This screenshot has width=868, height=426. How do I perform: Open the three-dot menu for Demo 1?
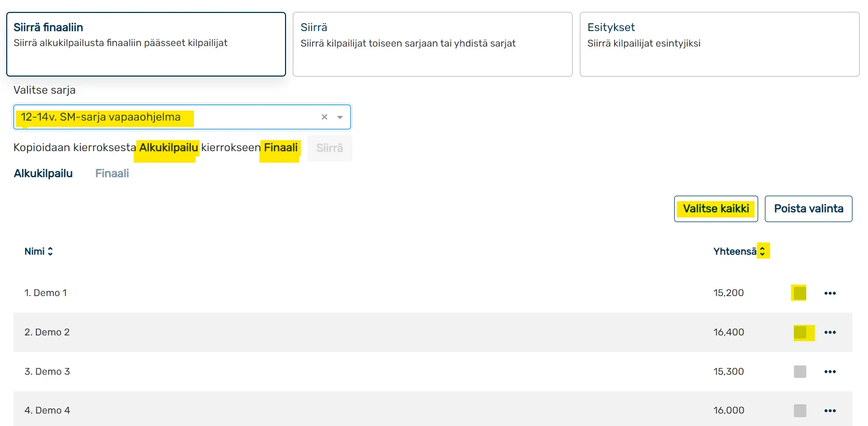(x=830, y=293)
